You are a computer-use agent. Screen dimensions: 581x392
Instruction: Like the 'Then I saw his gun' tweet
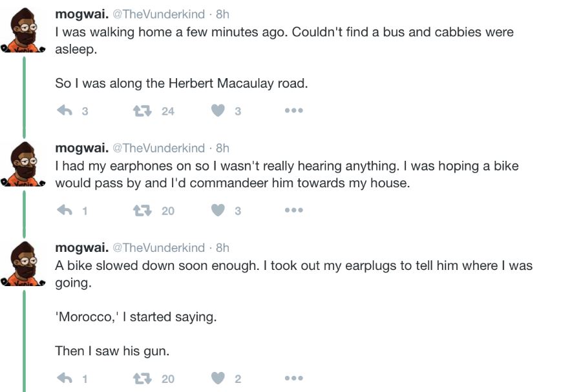pyautogui.click(x=218, y=379)
